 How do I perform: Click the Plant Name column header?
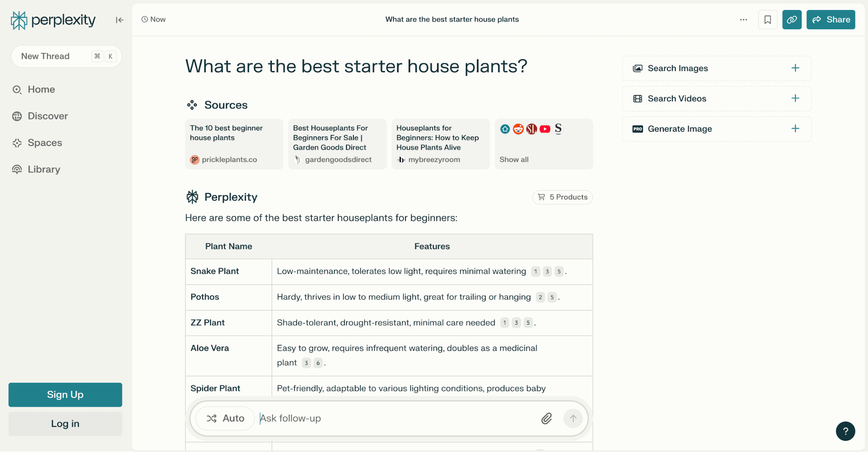(x=229, y=246)
